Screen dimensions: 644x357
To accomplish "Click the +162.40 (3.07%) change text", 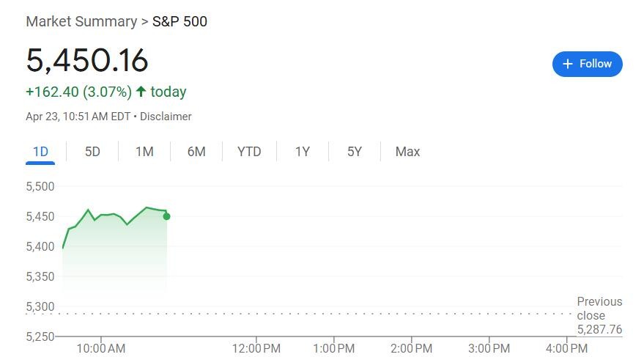I will (x=79, y=92).
